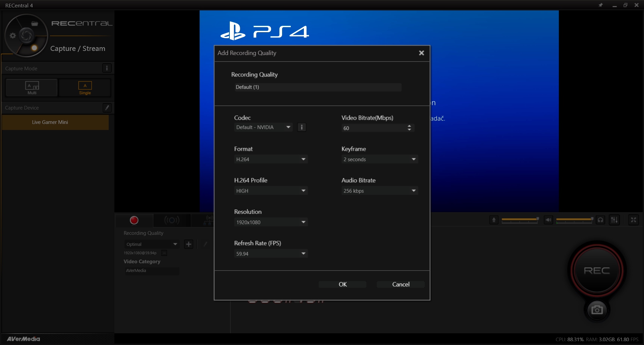Switch capture mode to Multi

coord(32,88)
